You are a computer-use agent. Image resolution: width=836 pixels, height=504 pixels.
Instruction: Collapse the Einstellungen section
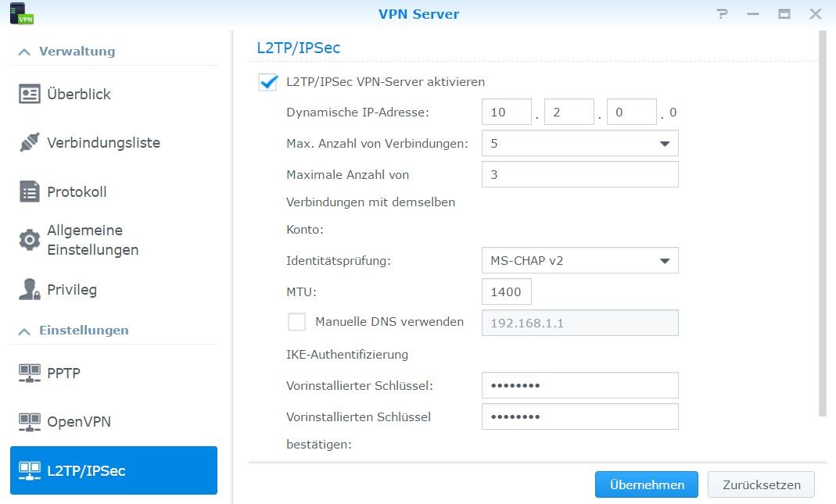(x=23, y=331)
